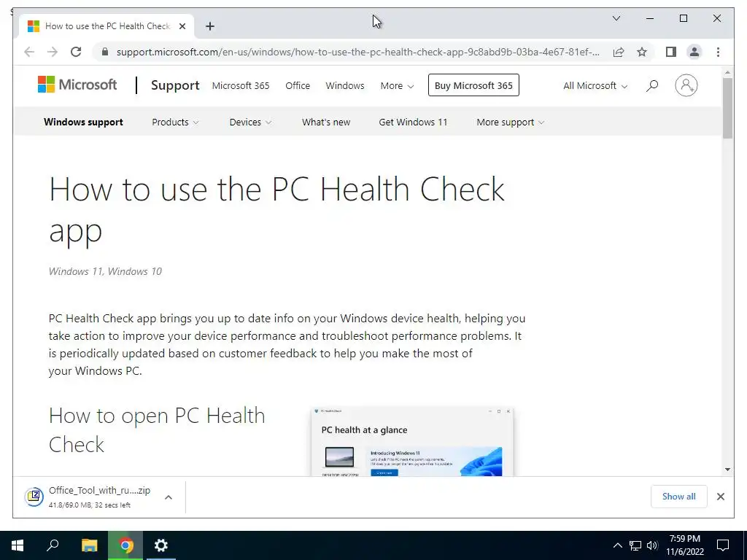
Task: Click the address bar URL
Action: [x=357, y=52]
